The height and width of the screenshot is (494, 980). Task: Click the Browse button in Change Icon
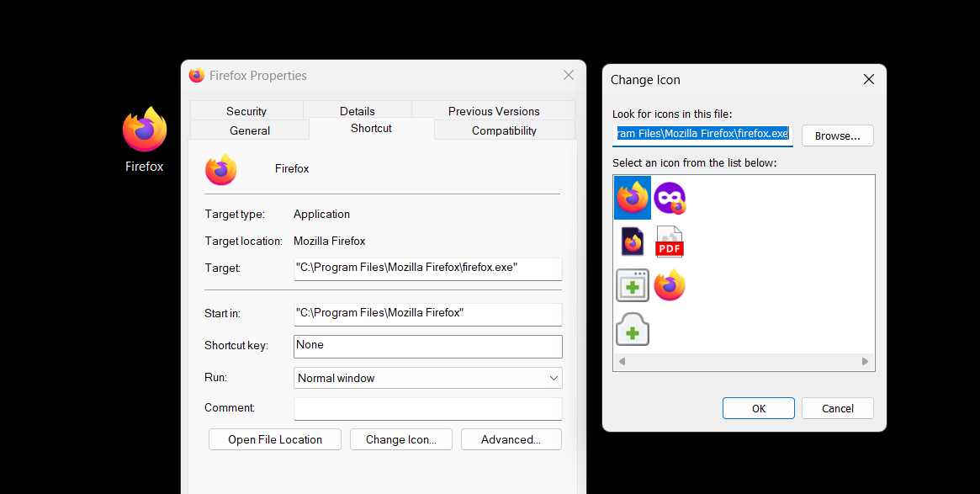click(x=837, y=135)
